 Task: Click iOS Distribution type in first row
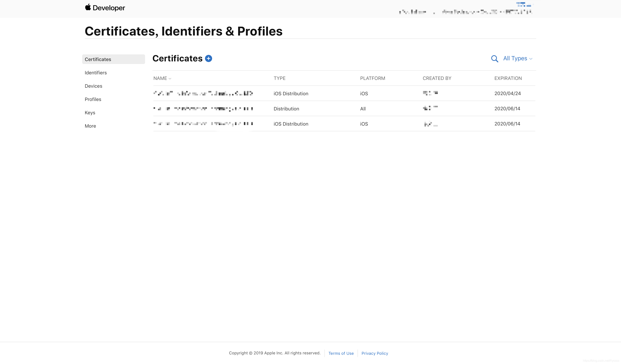coord(291,94)
